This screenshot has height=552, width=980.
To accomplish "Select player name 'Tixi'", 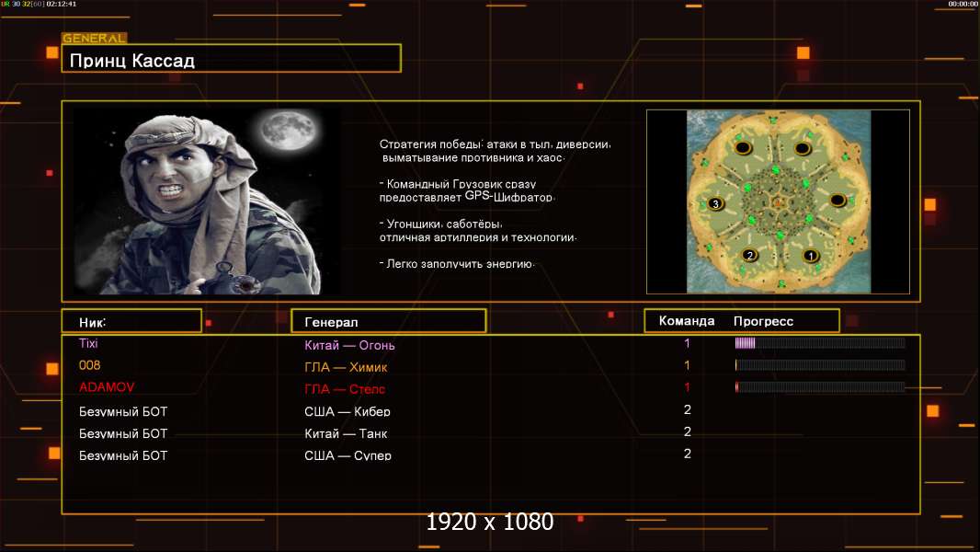I will point(88,343).
